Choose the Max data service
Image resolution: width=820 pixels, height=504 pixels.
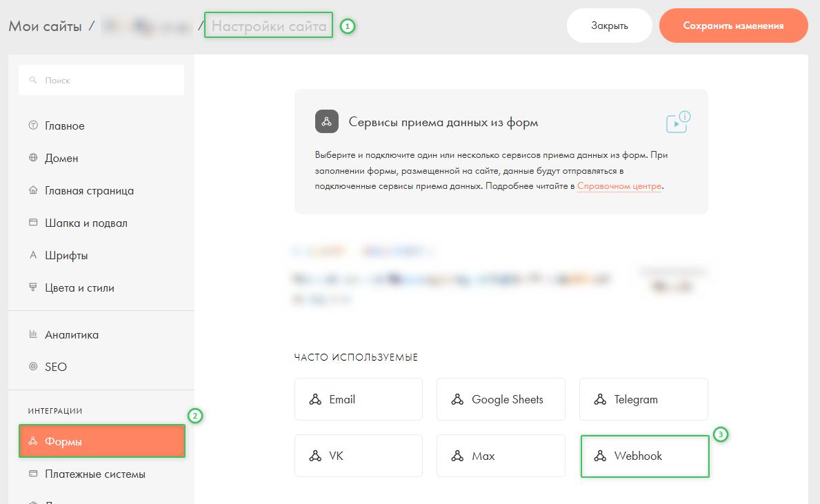(501, 456)
